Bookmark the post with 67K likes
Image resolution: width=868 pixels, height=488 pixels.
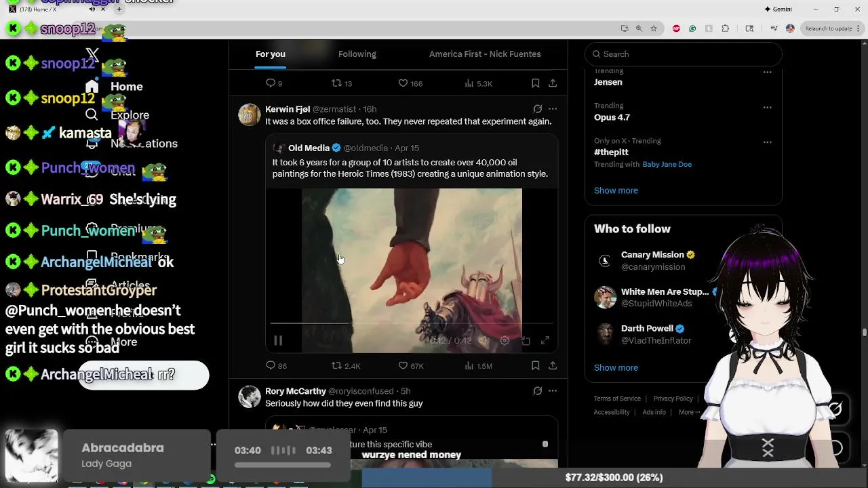click(536, 366)
